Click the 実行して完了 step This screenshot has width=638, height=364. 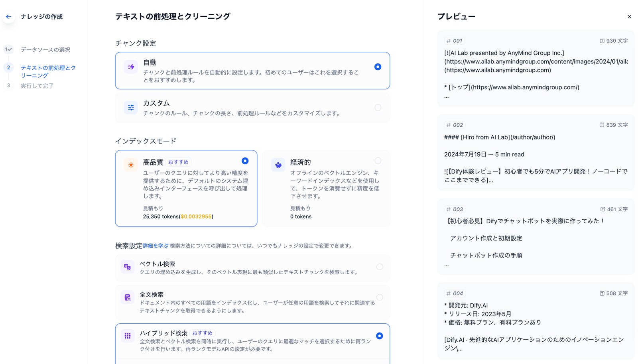pos(37,85)
